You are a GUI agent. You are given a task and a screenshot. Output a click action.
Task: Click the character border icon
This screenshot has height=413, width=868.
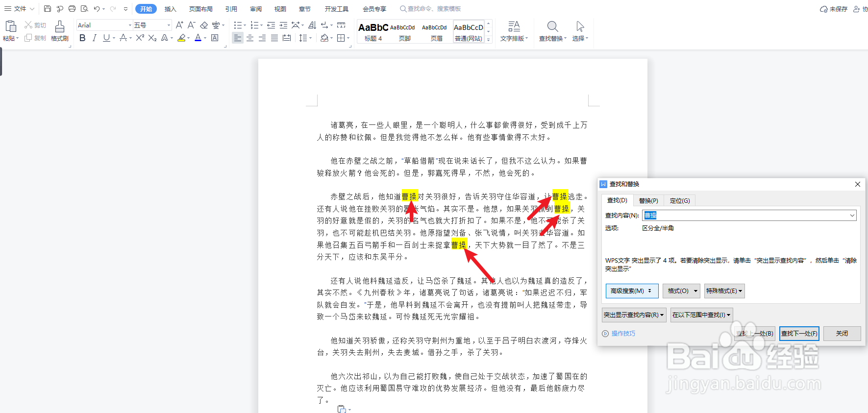(x=215, y=38)
